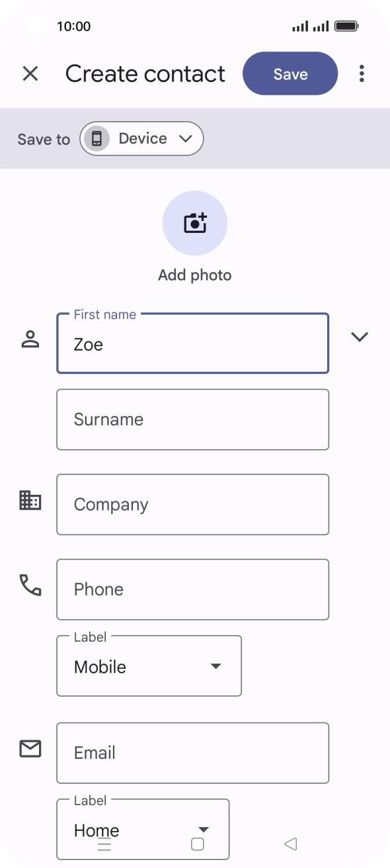Image resolution: width=390 pixels, height=868 pixels.
Task: Open the Recent apps control
Action: point(104,845)
